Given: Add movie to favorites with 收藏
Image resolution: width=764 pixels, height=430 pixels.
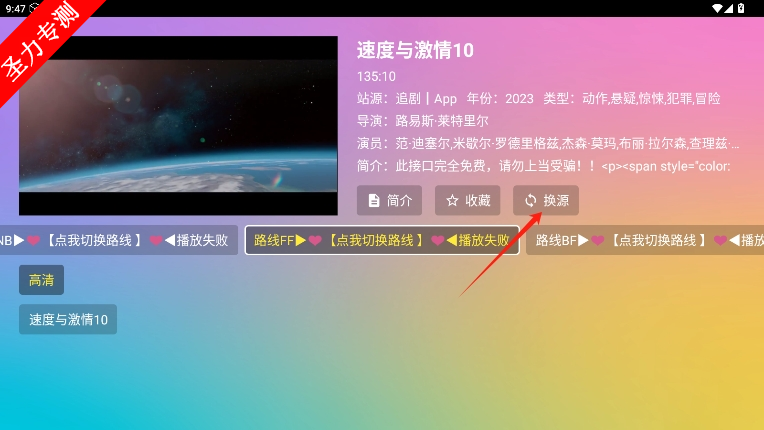Looking at the screenshot, I should point(467,200).
